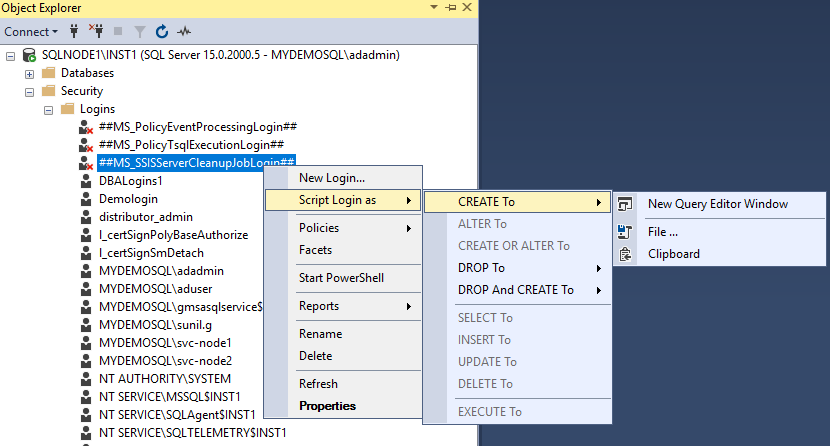Open the CREATE To submenu
This screenshot has height=446, width=830.
pos(517,202)
